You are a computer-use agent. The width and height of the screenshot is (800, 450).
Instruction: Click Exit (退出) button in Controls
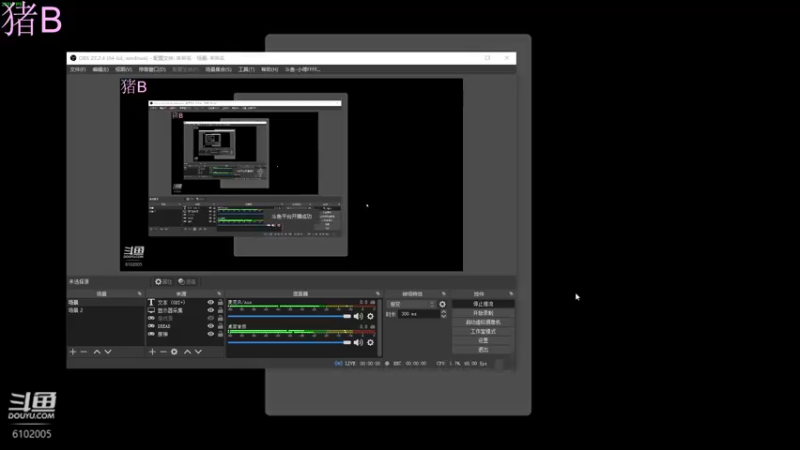pyautogui.click(x=483, y=349)
